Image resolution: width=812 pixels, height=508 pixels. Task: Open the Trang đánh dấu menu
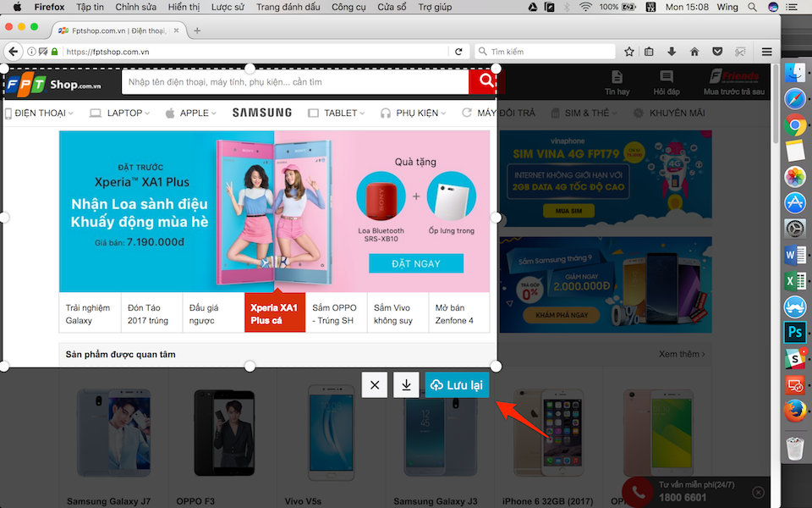[288, 7]
